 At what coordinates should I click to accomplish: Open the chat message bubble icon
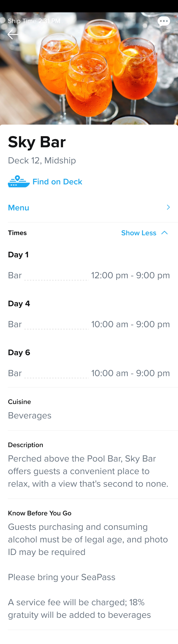pos(164,21)
